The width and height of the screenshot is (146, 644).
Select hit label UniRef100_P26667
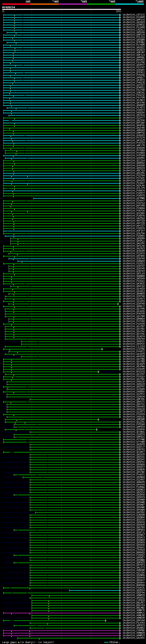[134, 555]
